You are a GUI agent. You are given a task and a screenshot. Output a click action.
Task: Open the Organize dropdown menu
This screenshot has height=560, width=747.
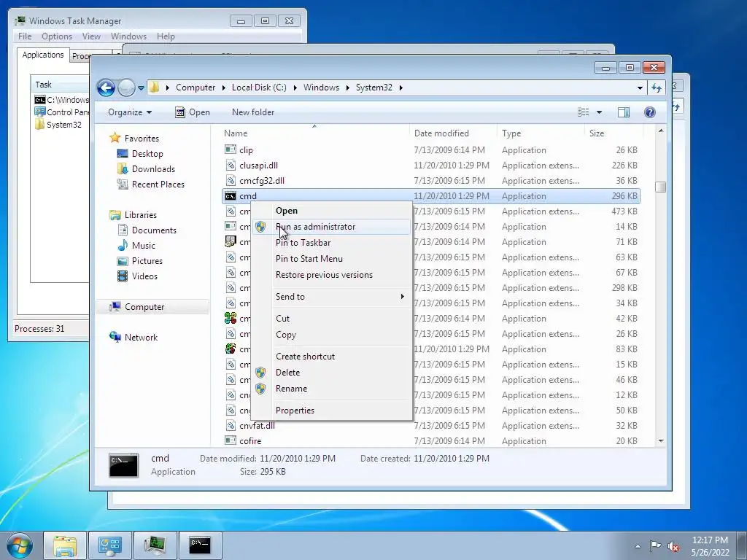(130, 112)
